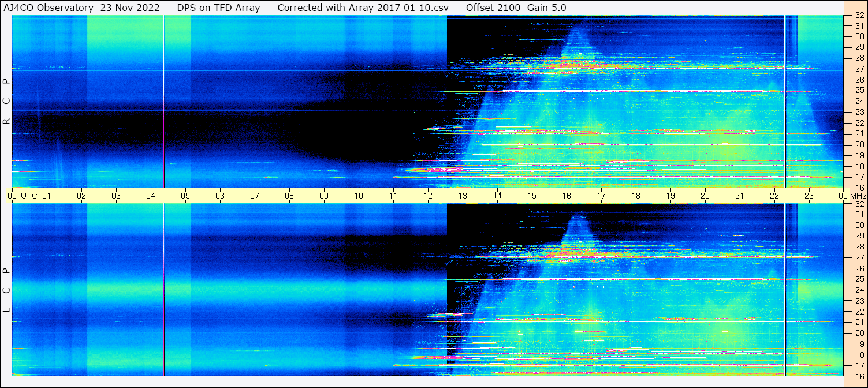
Task: Click the 29 MHz label in LCP panel
Action: [859, 236]
